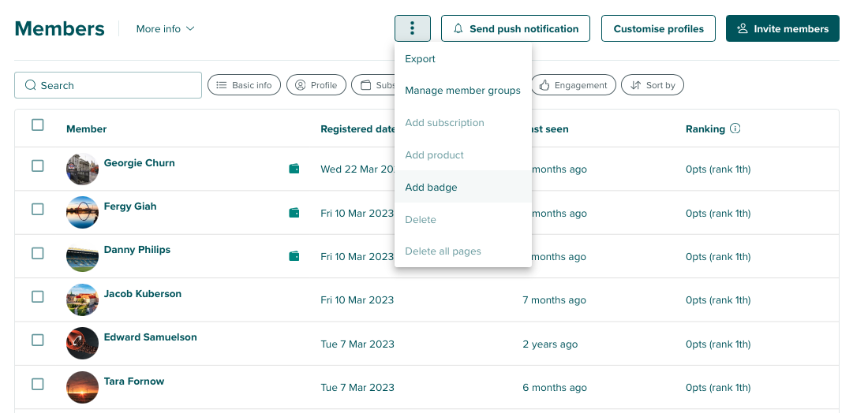Click the Invite members button
868x413 pixels.
point(782,28)
